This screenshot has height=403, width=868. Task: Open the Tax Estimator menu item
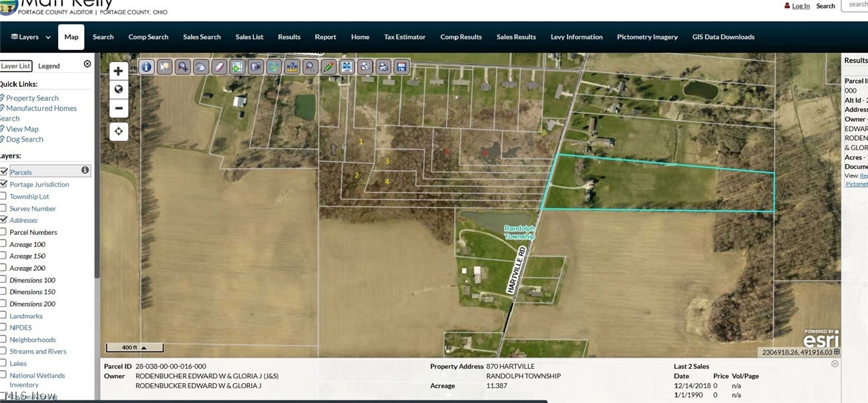point(404,37)
